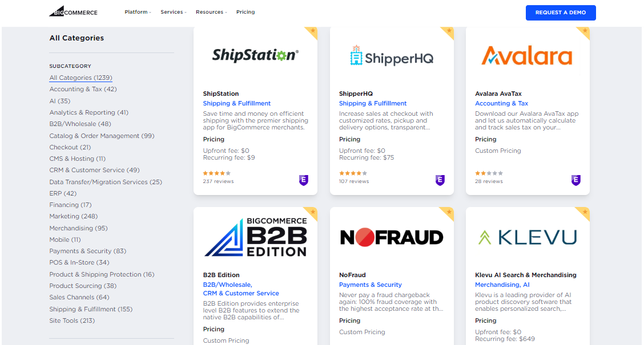The image size is (644, 345).
Task: Open the NoFraud app logo
Action: (x=392, y=237)
